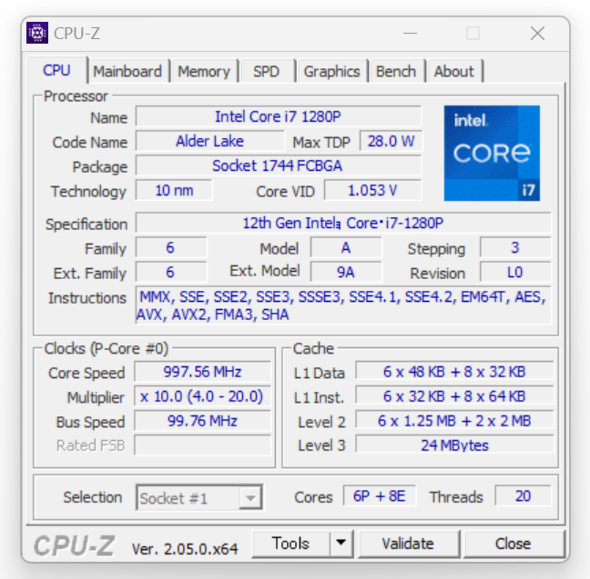Click the Stepping value 3

point(515,248)
